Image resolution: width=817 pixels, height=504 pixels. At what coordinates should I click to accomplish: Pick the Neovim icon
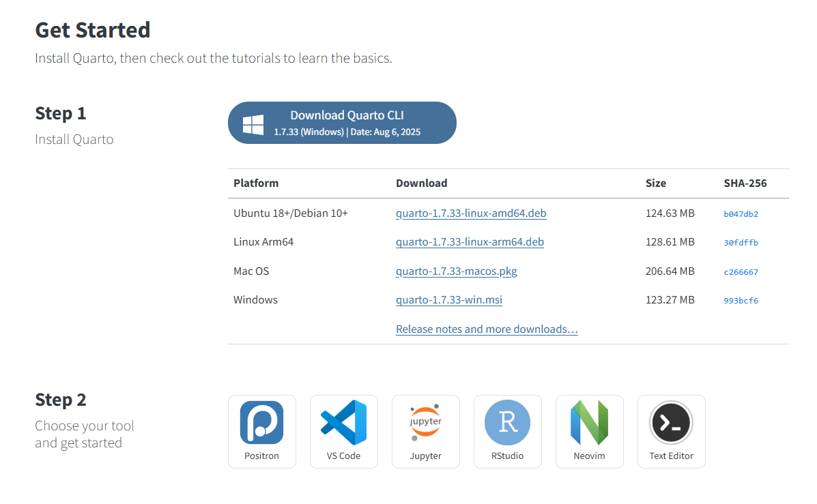(589, 422)
